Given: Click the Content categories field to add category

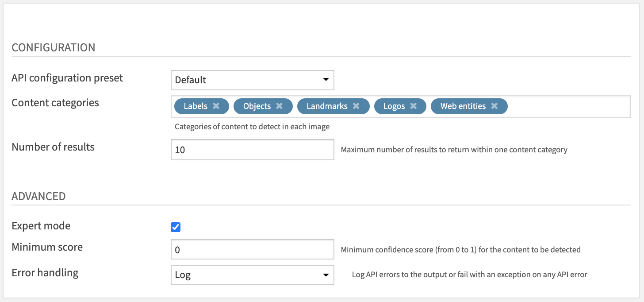Looking at the screenshot, I should [x=566, y=106].
